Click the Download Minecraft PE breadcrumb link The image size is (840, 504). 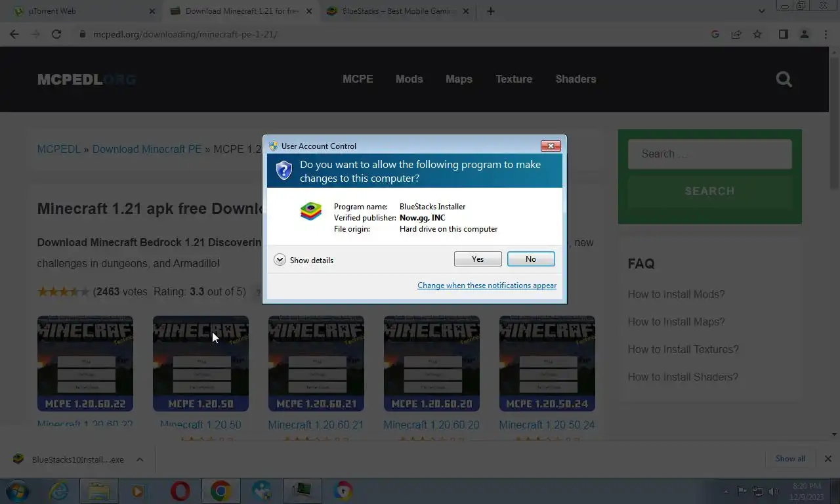click(x=147, y=149)
